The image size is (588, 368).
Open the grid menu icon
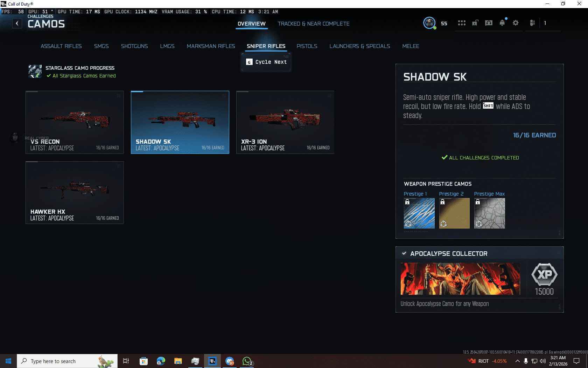coord(462,23)
